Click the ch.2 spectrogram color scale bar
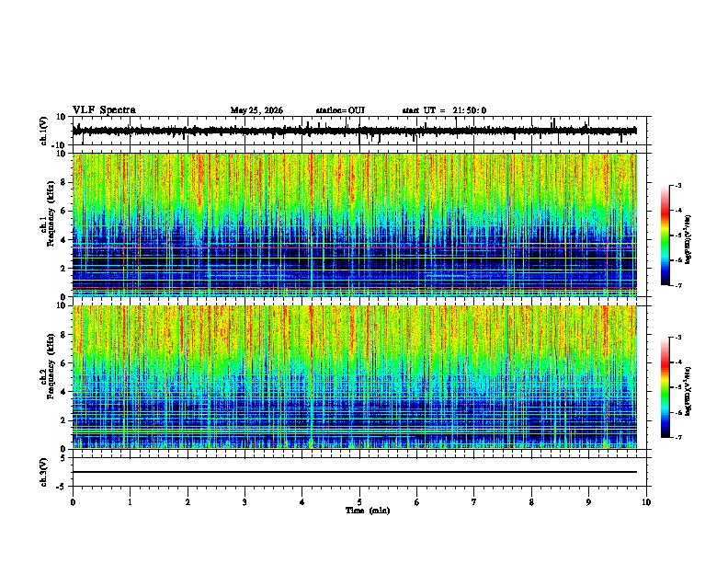The height and width of the screenshot is (563, 728). pos(665,387)
